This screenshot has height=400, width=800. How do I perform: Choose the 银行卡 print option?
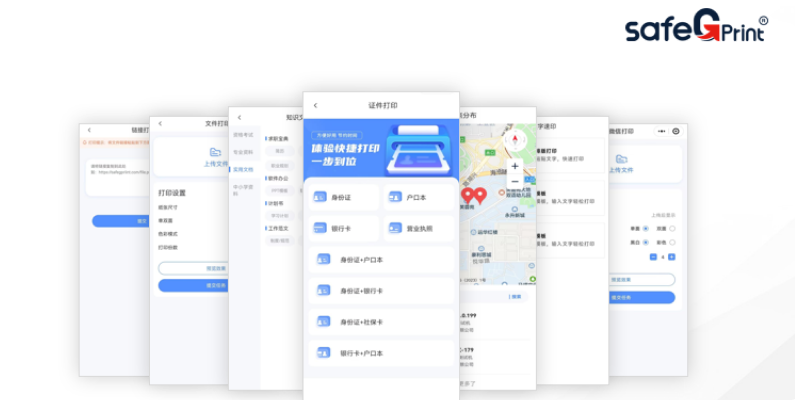pyautogui.click(x=343, y=229)
